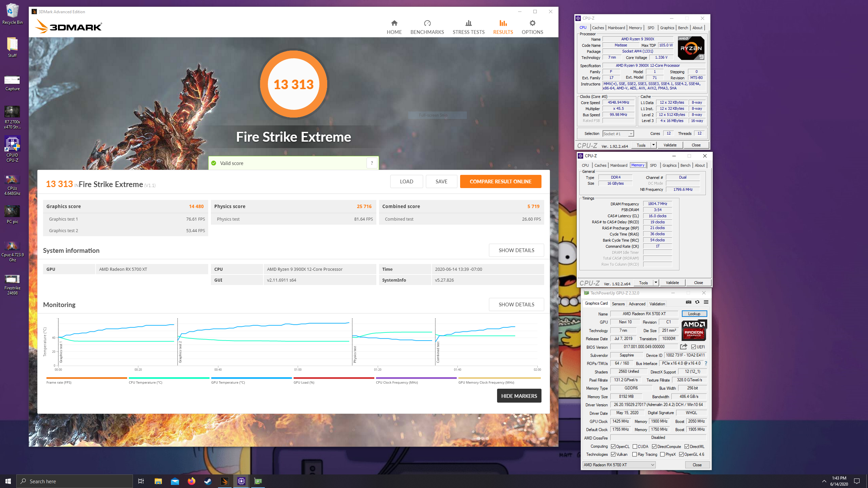Click the SAVE button in 3DMark
The height and width of the screenshot is (488, 868).
tap(441, 181)
